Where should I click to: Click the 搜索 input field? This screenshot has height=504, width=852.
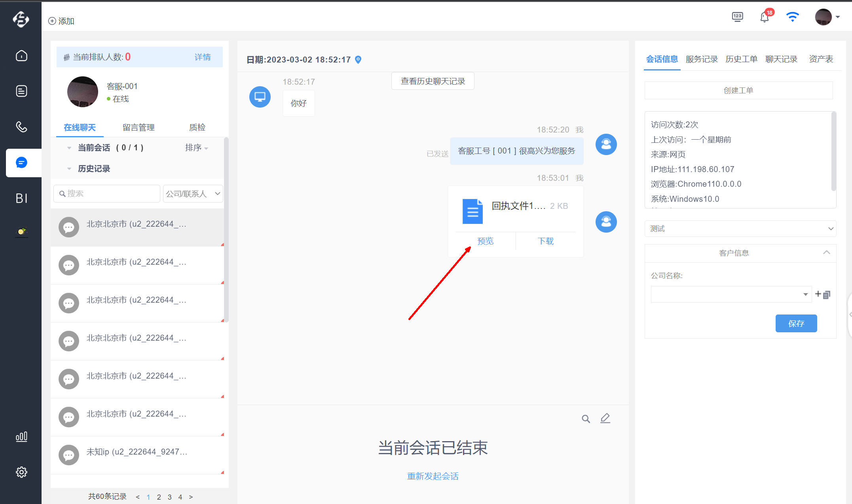[x=107, y=194]
